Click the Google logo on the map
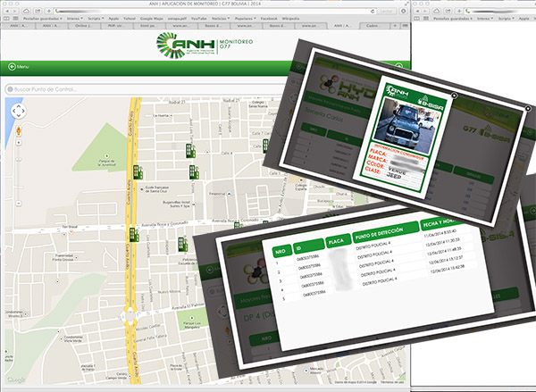Image resolution: width=536 pixels, height=392 pixels. coord(16,379)
